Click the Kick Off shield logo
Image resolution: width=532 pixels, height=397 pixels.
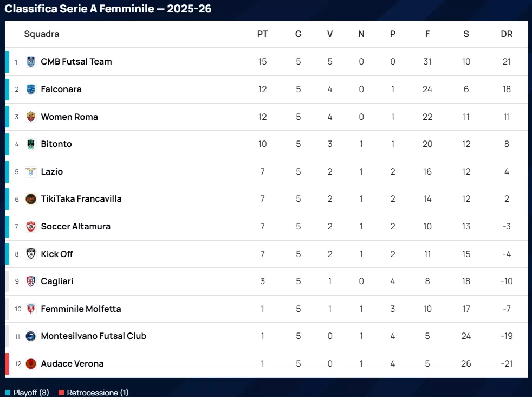point(31,254)
